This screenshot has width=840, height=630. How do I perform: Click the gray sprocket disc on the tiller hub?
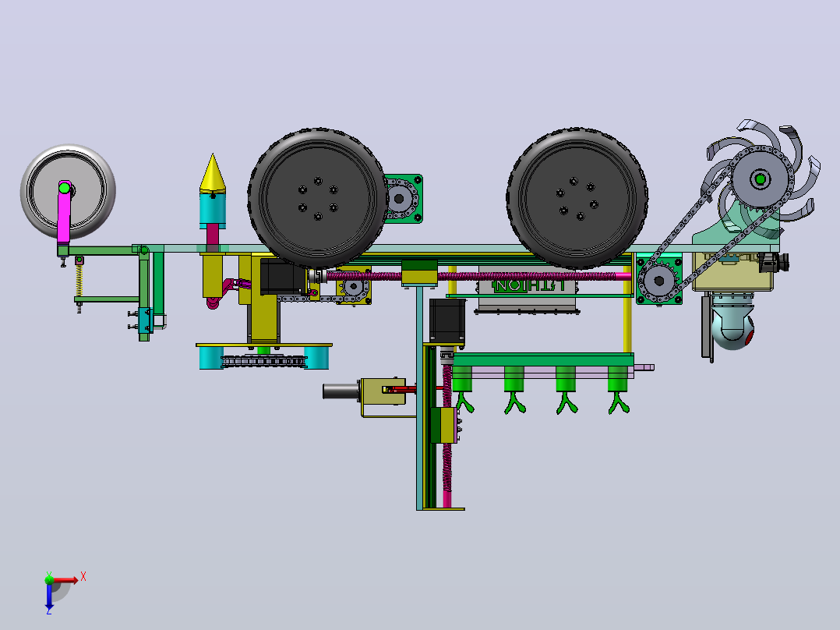pos(761,179)
